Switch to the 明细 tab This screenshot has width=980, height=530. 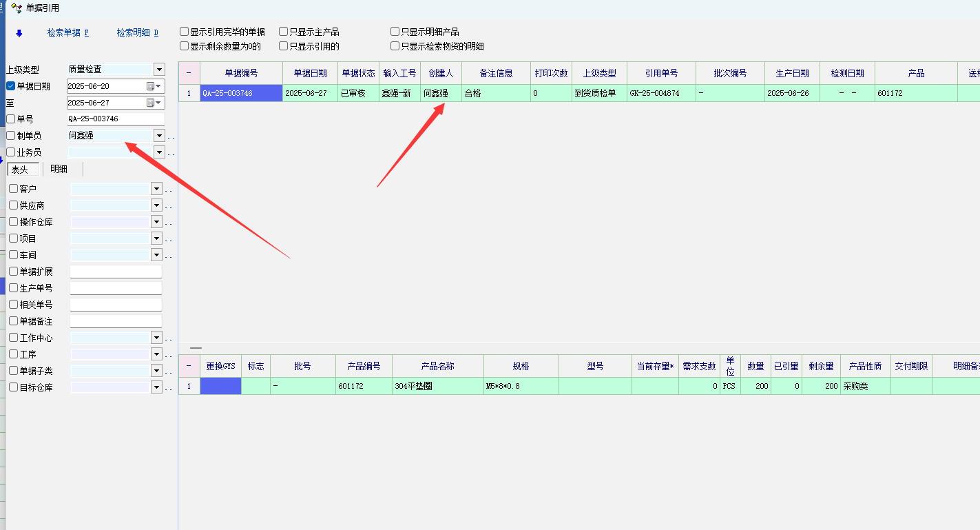click(x=59, y=170)
